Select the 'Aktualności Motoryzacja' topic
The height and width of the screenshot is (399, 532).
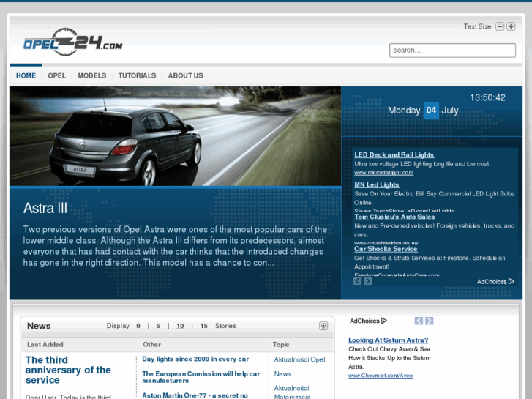(292, 392)
